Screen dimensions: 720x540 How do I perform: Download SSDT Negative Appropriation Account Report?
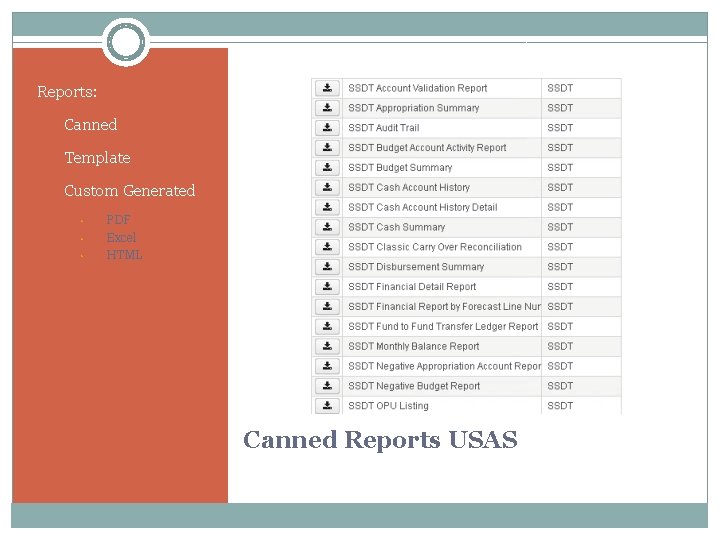pos(327,366)
